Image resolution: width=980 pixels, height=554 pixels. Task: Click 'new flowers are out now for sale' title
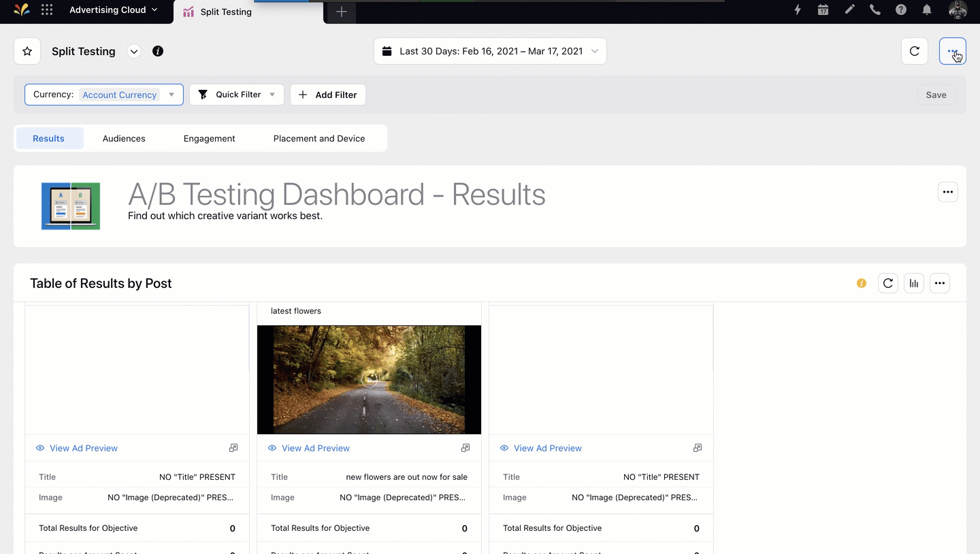pyautogui.click(x=407, y=477)
